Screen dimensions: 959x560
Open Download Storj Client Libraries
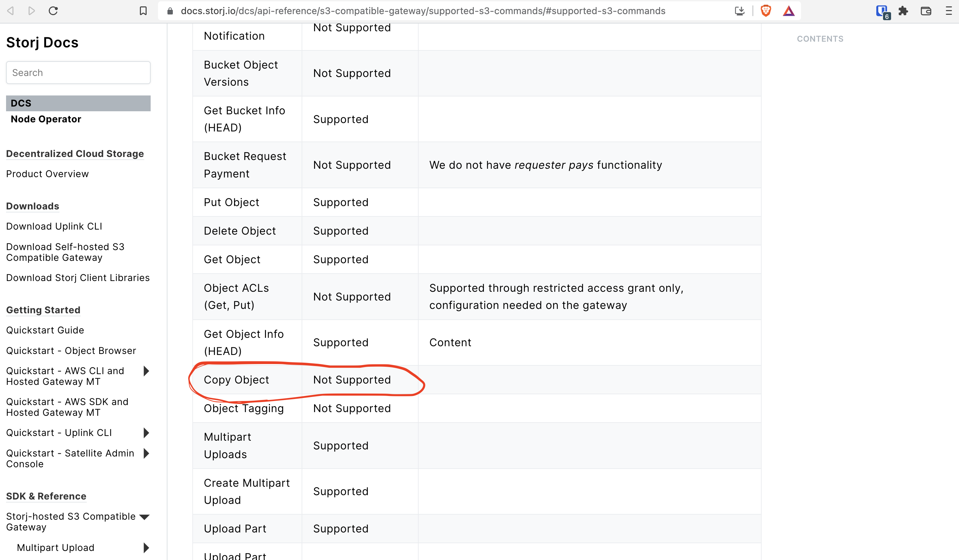tap(77, 278)
